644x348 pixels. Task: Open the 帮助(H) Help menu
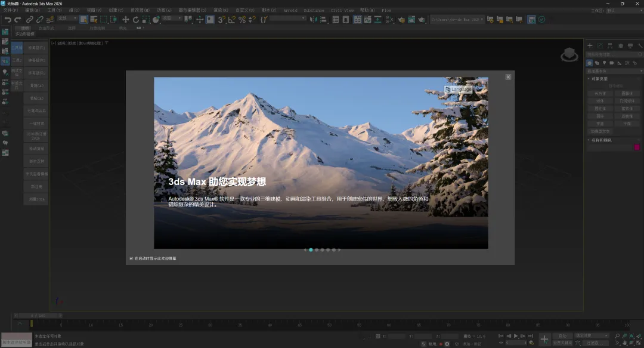(367, 10)
